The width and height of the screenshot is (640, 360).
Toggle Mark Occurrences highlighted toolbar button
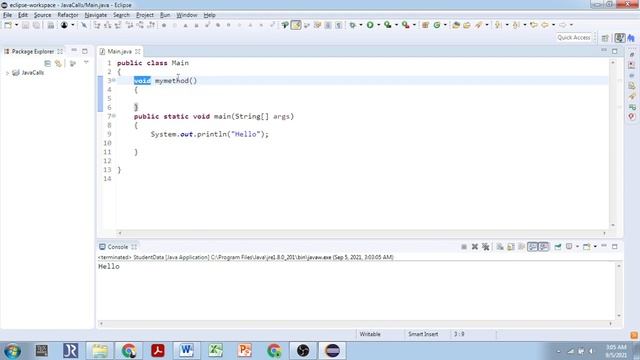click(x=296, y=25)
